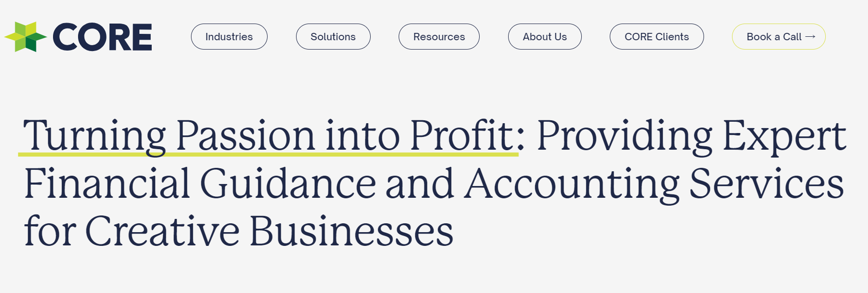
Task: Open the Industries menu
Action: 229,37
